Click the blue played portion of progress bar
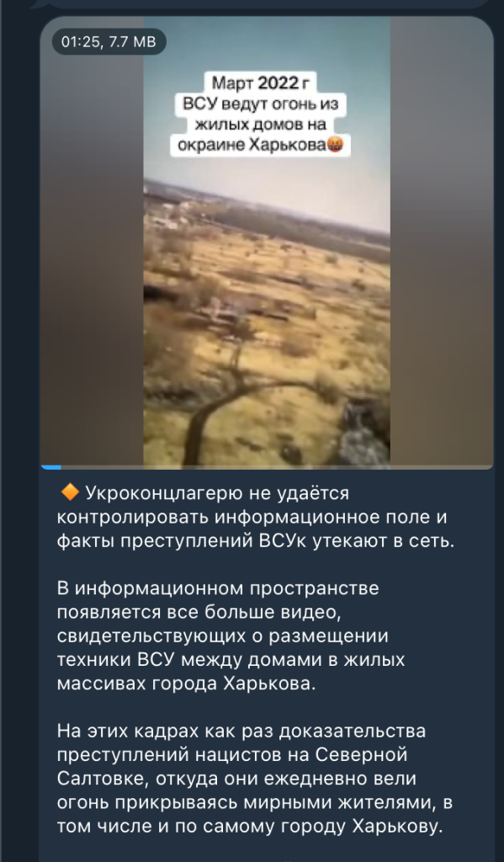 (x=50, y=467)
